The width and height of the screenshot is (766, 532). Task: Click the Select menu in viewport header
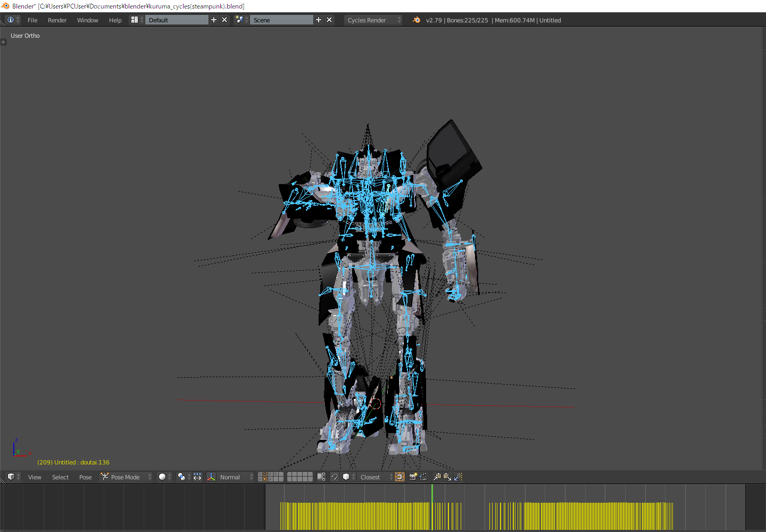click(x=60, y=477)
